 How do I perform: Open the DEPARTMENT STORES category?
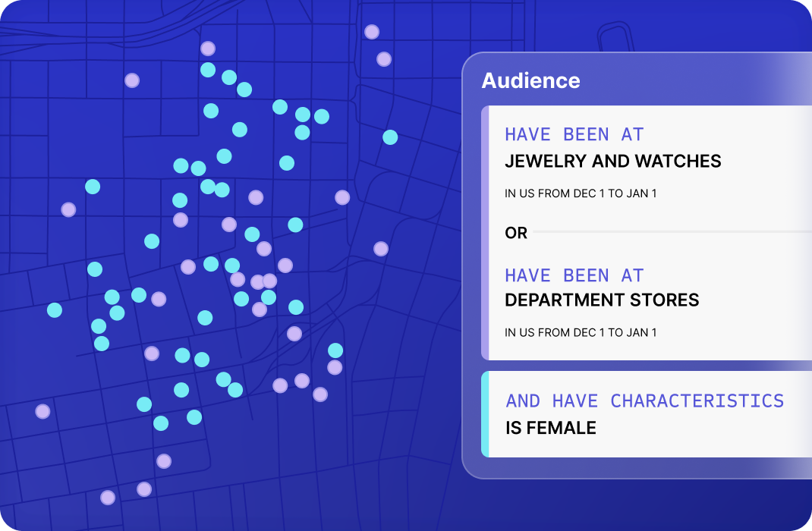tap(602, 300)
